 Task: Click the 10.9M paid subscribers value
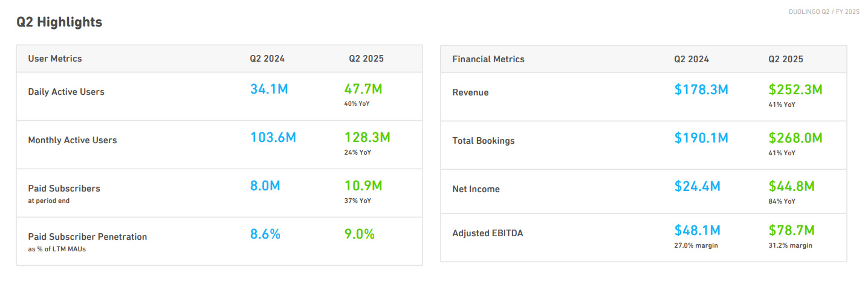click(x=363, y=186)
